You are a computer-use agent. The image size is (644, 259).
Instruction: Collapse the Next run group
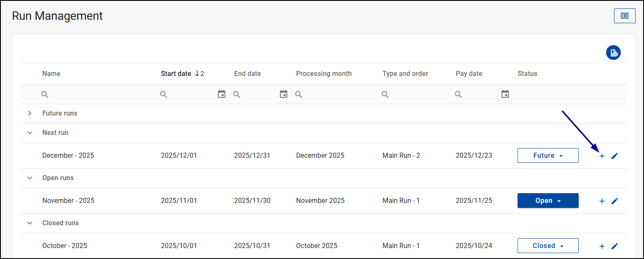(x=30, y=133)
